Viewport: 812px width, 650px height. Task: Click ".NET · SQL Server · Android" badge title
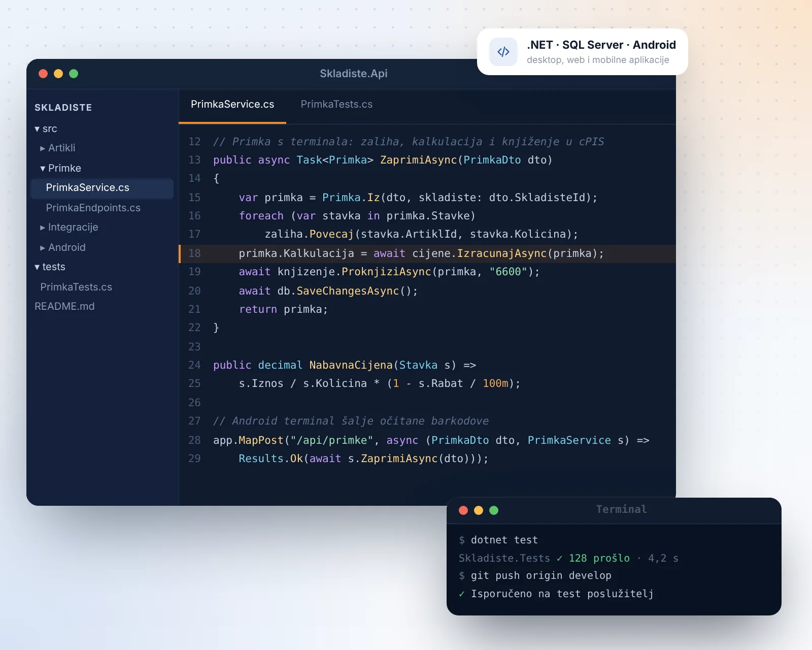click(601, 45)
